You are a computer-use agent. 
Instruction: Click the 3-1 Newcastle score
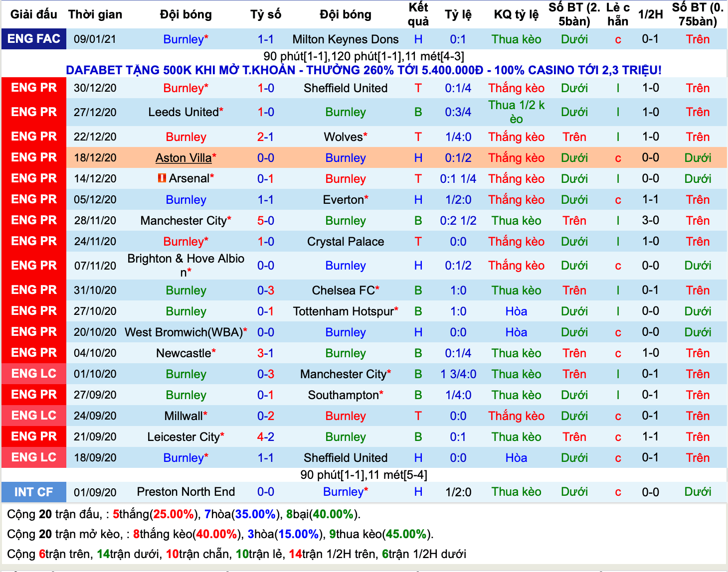pos(266,353)
